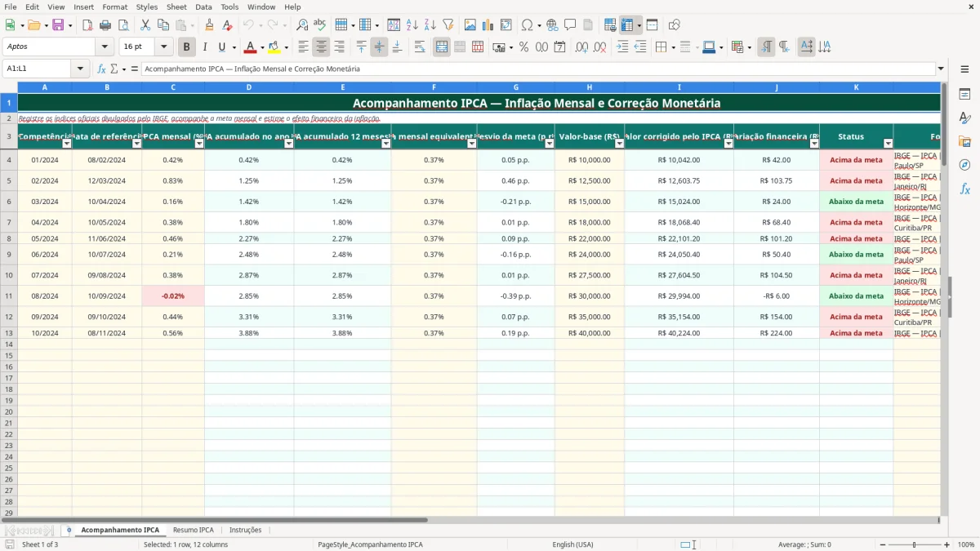Toggle Align Left
Screen dimensions: 980x551
point(303,47)
